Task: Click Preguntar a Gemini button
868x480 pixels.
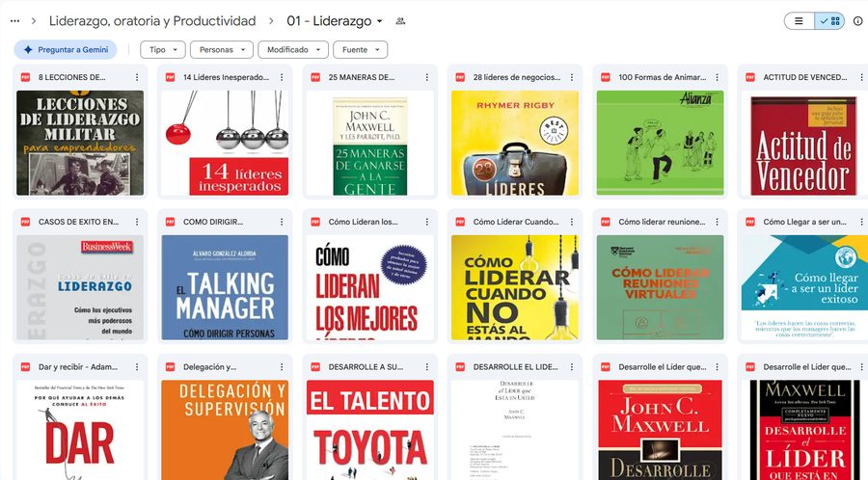Action: [x=66, y=50]
